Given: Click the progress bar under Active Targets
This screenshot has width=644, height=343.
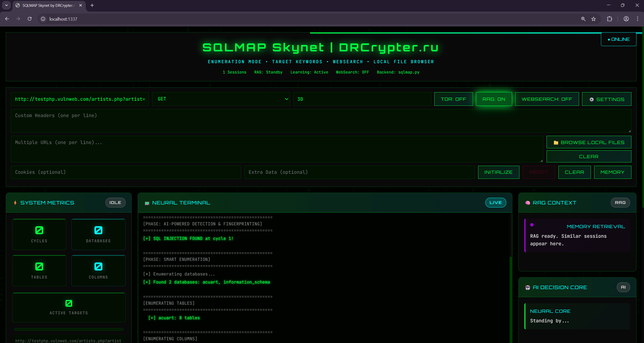Looking at the screenshot, I should [x=69, y=329].
